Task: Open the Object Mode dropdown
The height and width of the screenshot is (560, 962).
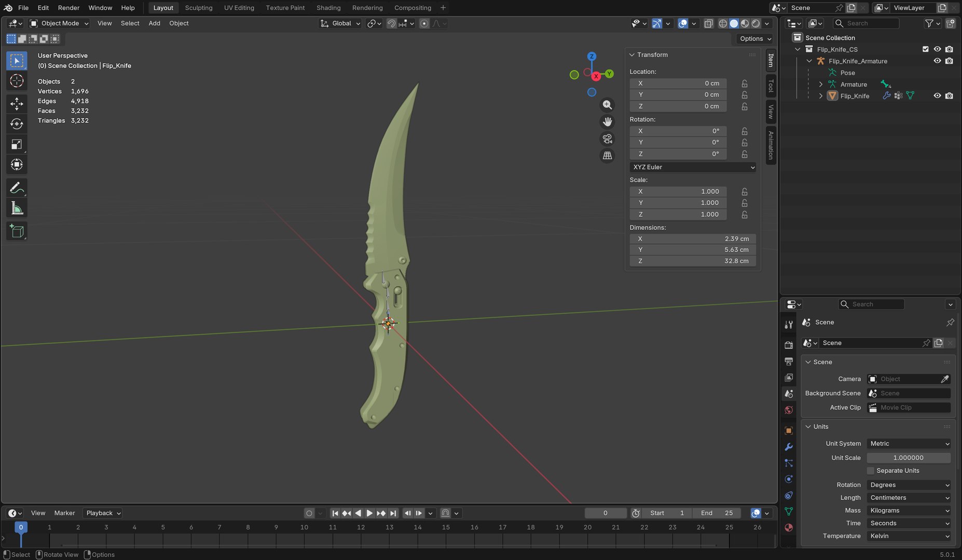Action: tap(59, 23)
